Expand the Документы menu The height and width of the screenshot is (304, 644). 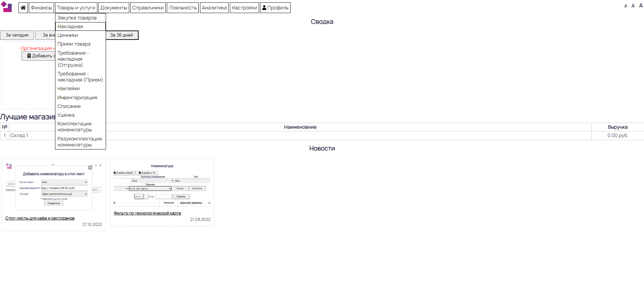pos(114,8)
